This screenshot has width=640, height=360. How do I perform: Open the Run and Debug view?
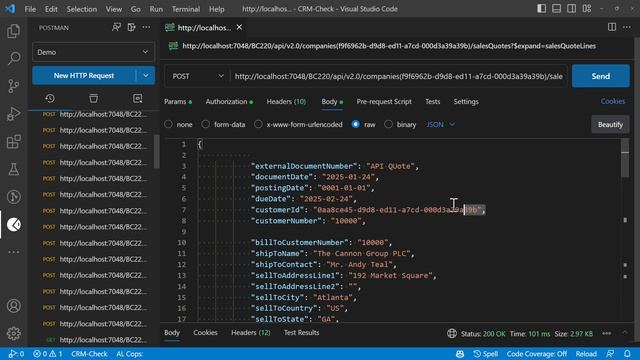click(13, 114)
